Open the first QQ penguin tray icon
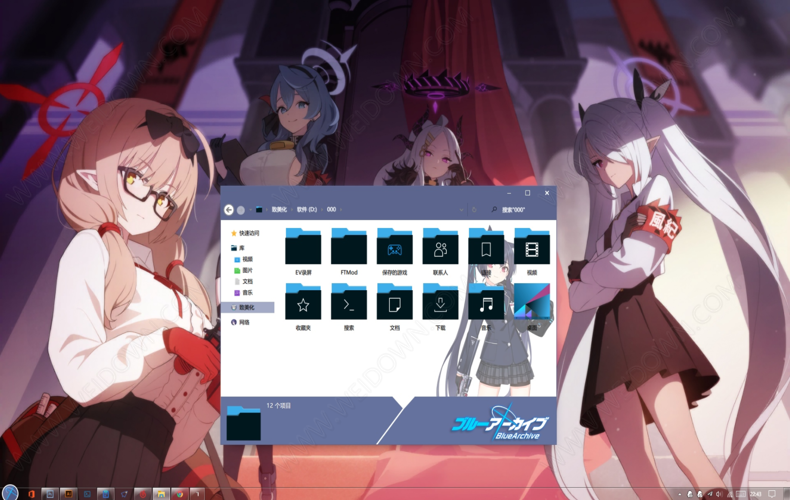 coord(690,494)
